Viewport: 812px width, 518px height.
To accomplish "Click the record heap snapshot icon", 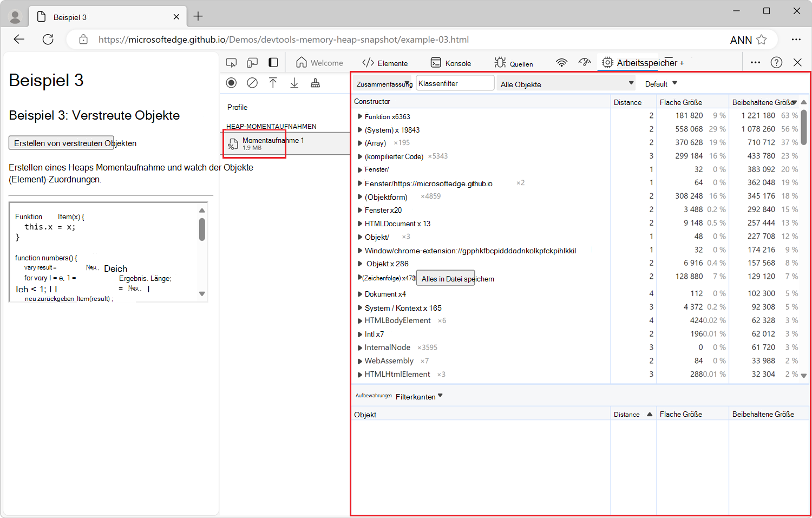I will (x=231, y=83).
